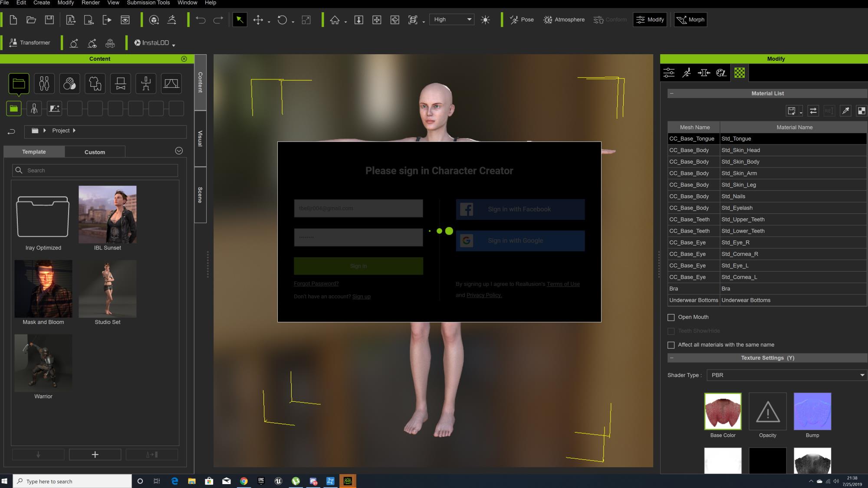Select the IBL Sunset template
The image size is (868, 488).
[108, 215]
